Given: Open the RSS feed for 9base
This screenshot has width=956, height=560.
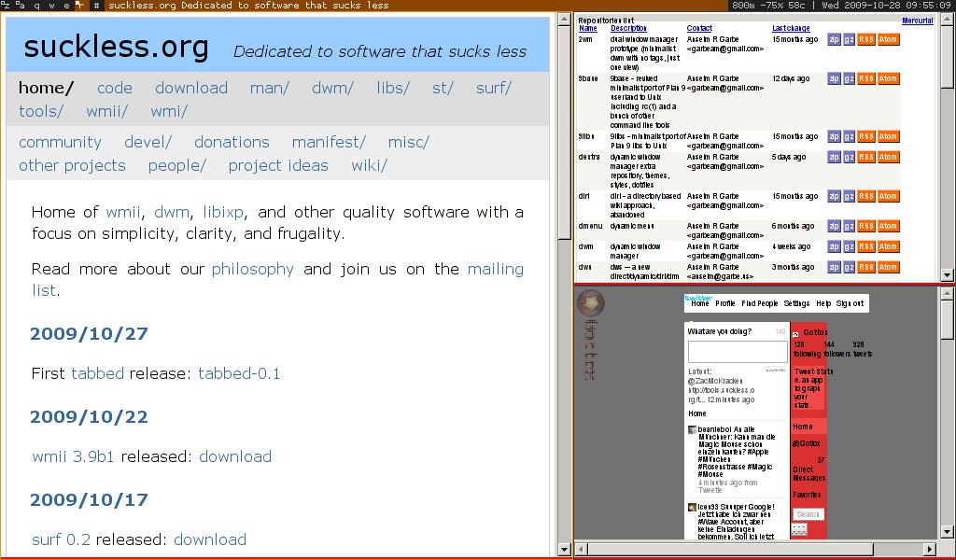Looking at the screenshot, I should [x=865, y=78].
